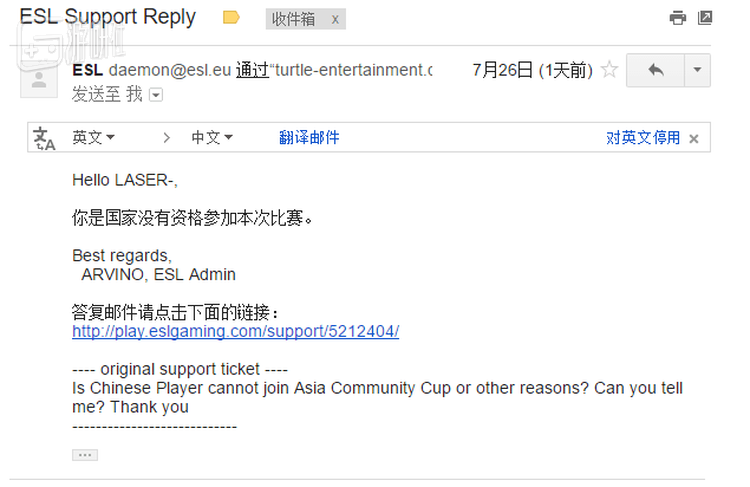Open the play.eslgaming.com support link
Screen dimensions: 750x487
235,331
